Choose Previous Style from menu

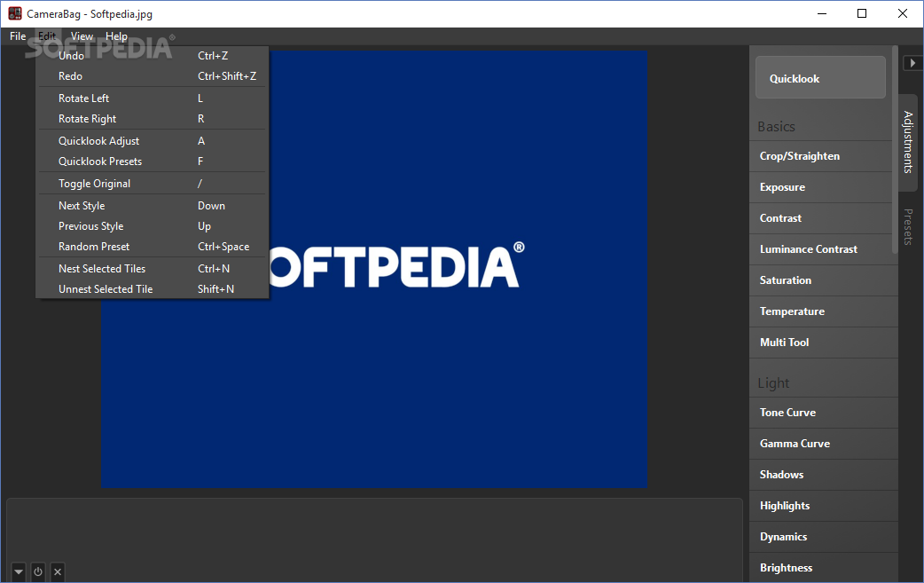pos(152,226)
